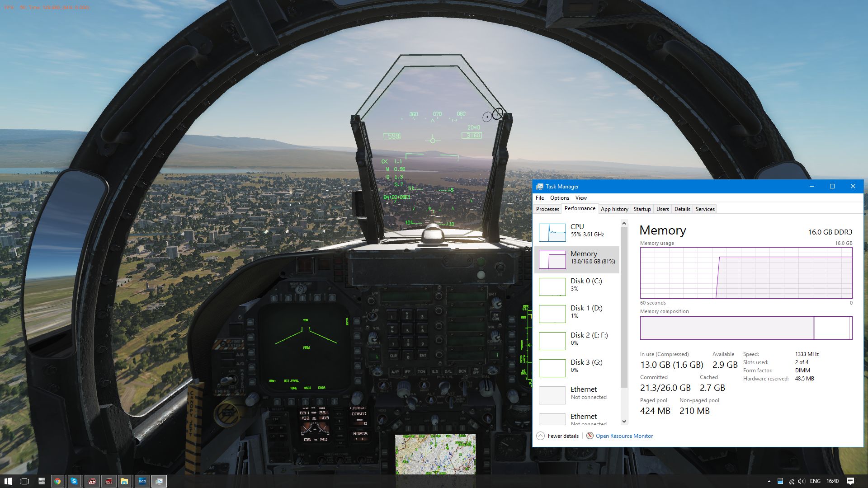The width and height of the screenshot is (868, 488).
Task: Click the '1333 MHz' speed value
Action: pos(807,354)
